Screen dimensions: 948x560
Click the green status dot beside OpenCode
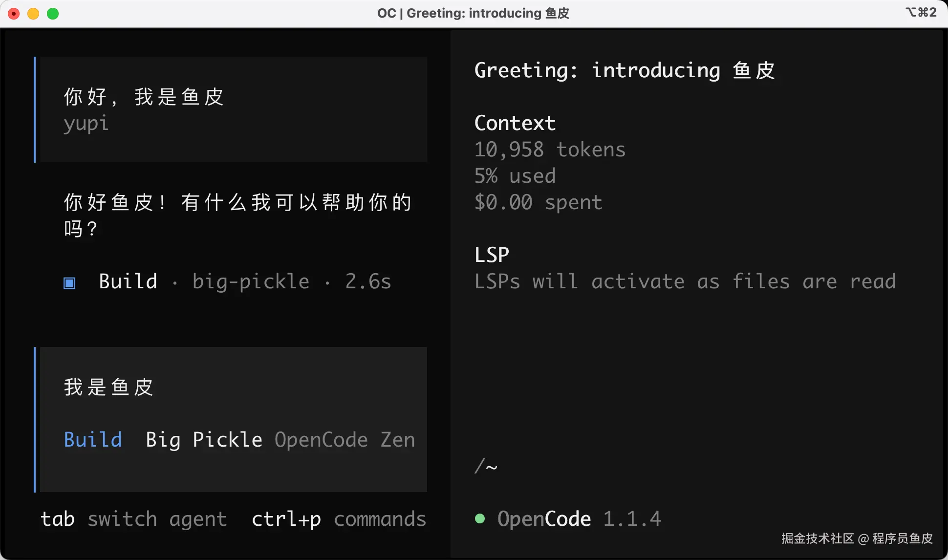point(480,518)
